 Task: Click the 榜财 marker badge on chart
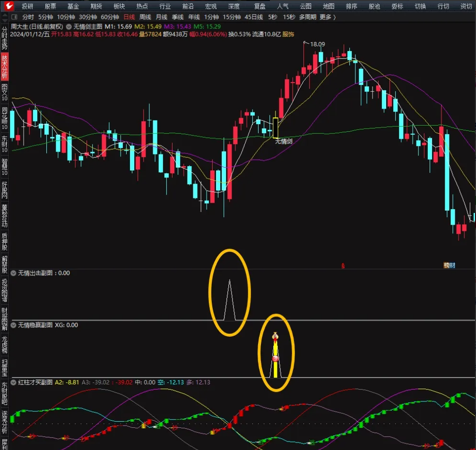[449, 265]
